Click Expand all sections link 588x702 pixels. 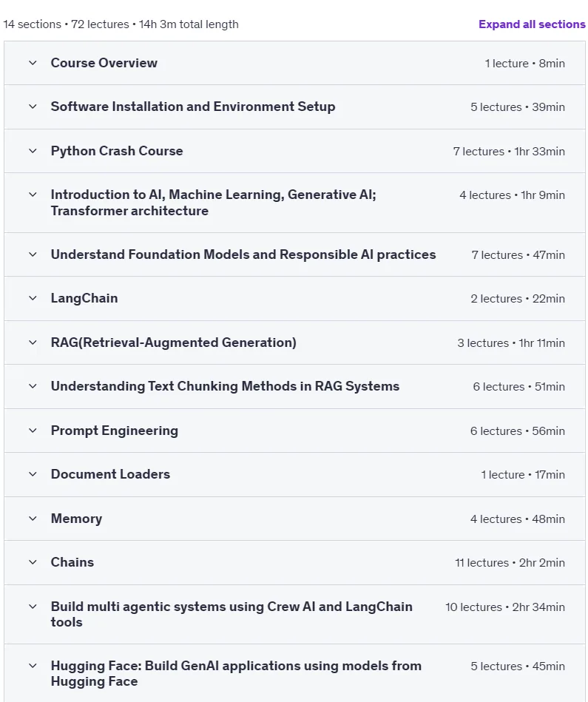tap(532, 24)
